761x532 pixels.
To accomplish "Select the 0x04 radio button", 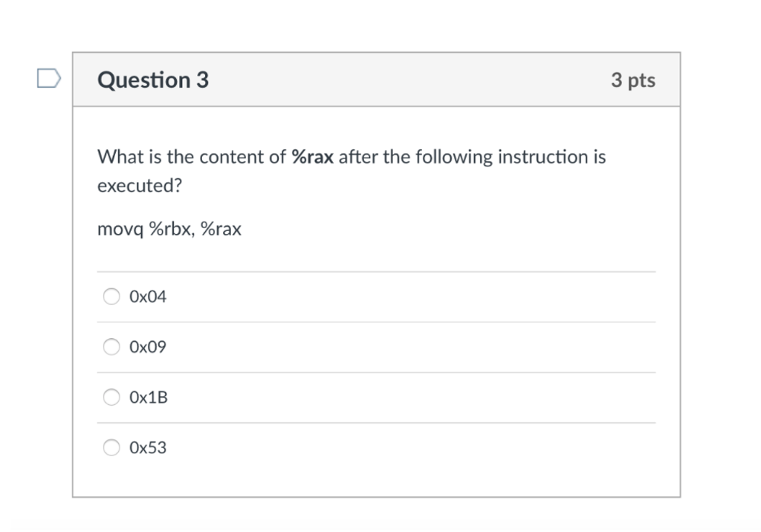I will pos(111,297).
